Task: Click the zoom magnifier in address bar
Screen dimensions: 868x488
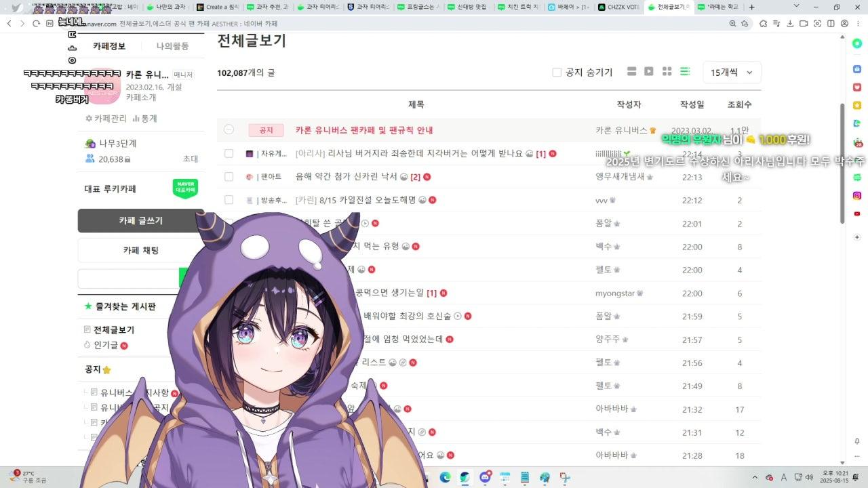Action: tap(732, 23)
